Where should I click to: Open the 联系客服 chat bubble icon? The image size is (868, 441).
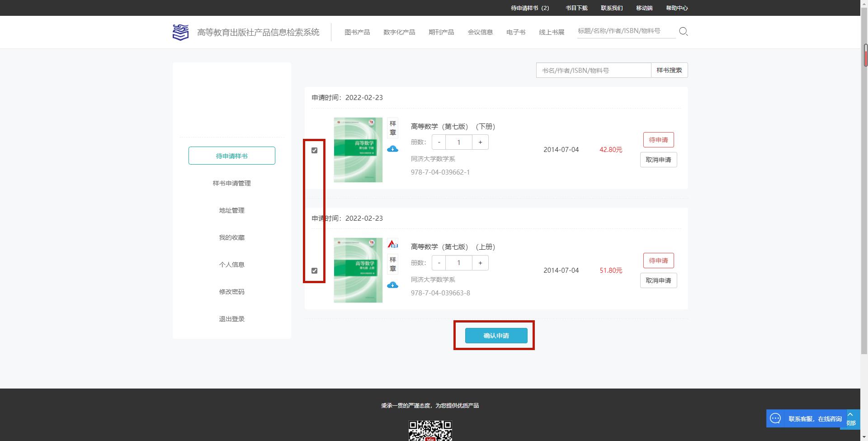[x=775, y=418]
